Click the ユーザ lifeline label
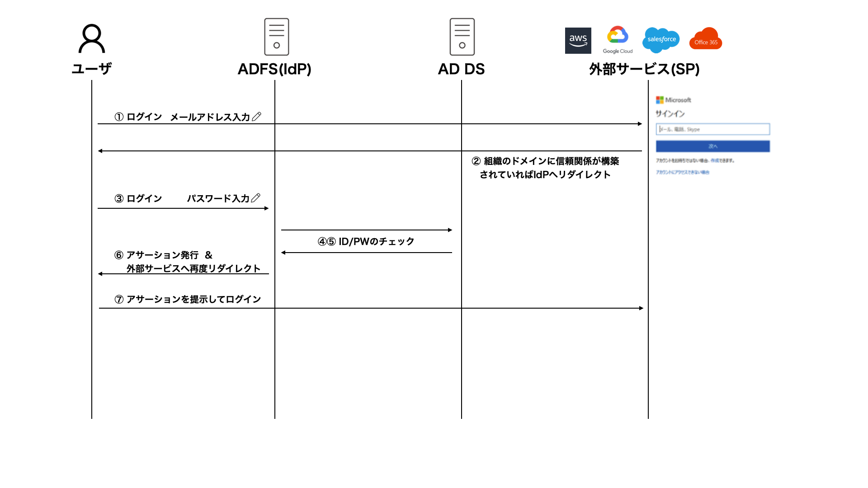This screenshot has width=868, height=488. [92, 68]
